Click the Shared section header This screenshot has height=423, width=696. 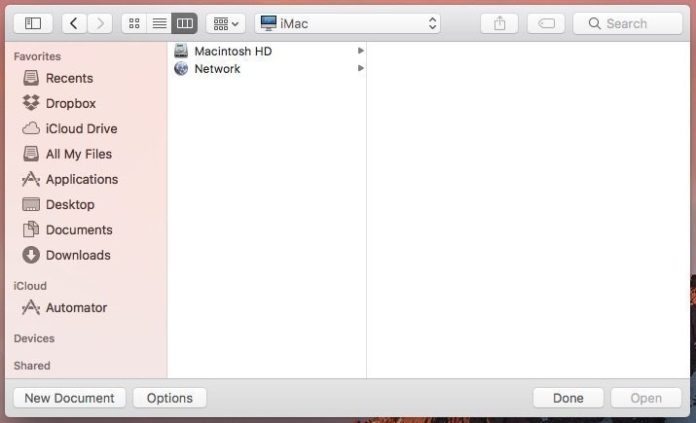coord(32,365)
